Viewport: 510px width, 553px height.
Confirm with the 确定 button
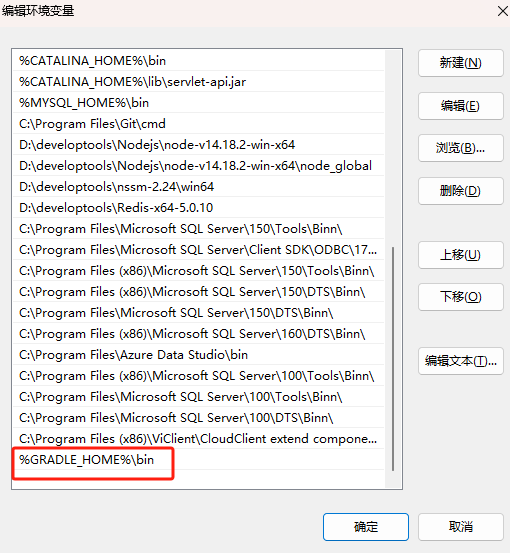[x=366, y=527]
